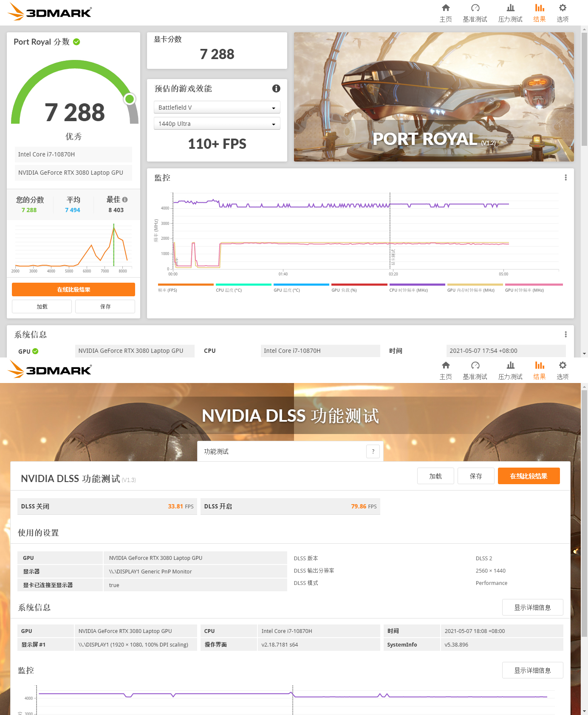
Task: Open Battlefield V game dropdown
Action: [x=217, y=108]
